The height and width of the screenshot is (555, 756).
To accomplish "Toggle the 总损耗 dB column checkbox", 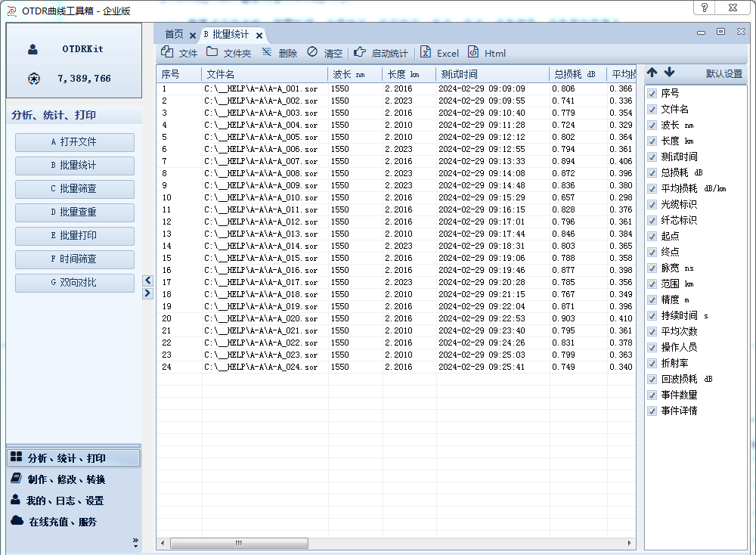I will tap(652, 172).
